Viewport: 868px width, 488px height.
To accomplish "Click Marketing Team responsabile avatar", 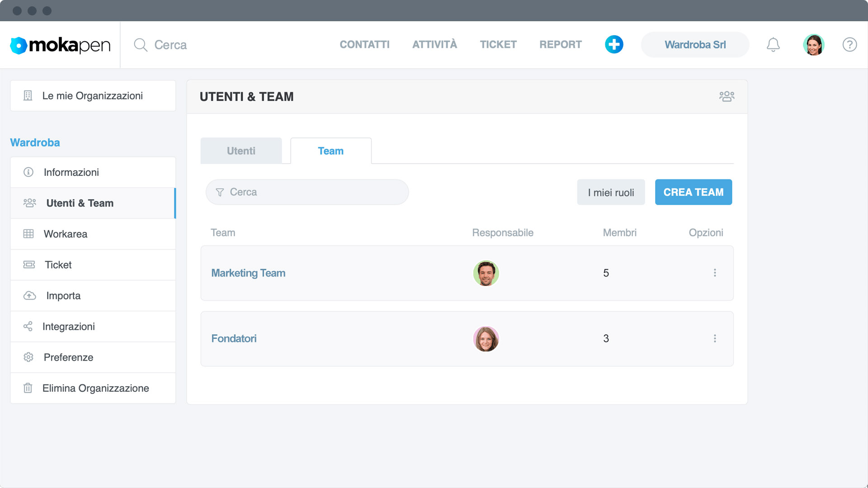I will [x=486, y=273].
